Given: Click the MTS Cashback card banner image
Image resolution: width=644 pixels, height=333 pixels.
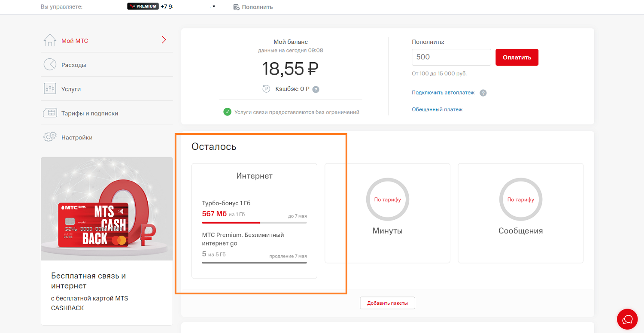Looking at the screenshot, I should pyautogui.click(x=106, y=209).
